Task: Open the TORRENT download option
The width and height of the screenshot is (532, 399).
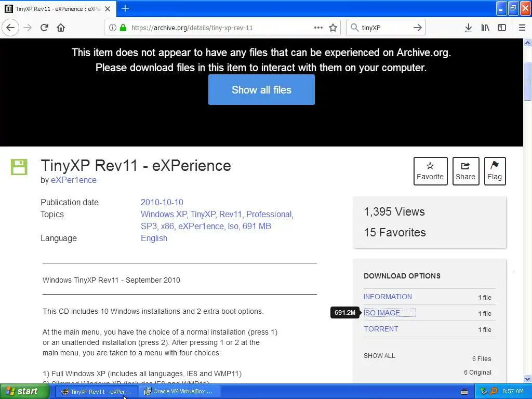Action: [381, 329]
